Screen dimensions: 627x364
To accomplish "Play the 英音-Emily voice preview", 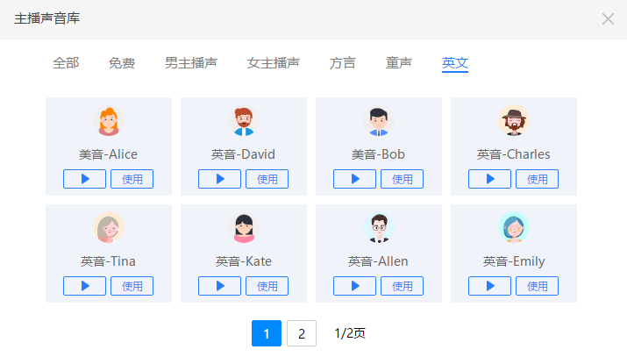I will pyautogui.click(x=490, y=286).
